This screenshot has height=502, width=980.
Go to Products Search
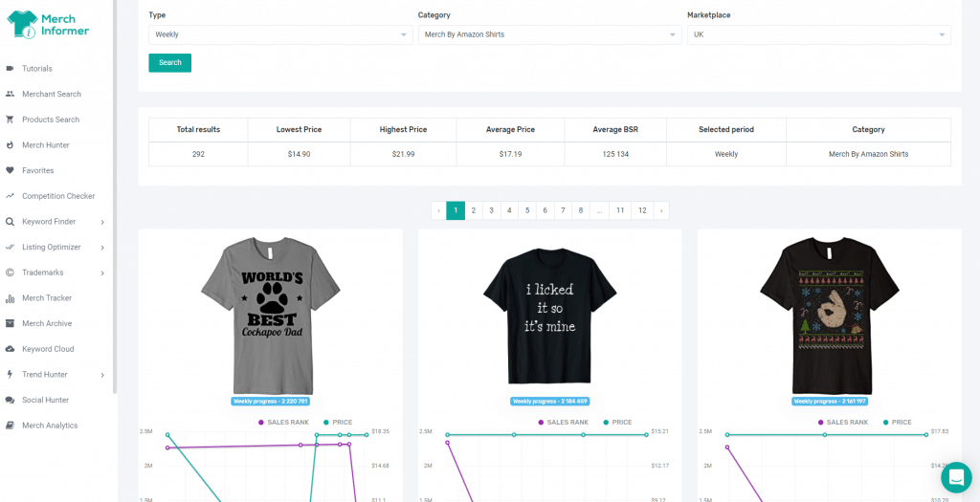click(51, 120)
